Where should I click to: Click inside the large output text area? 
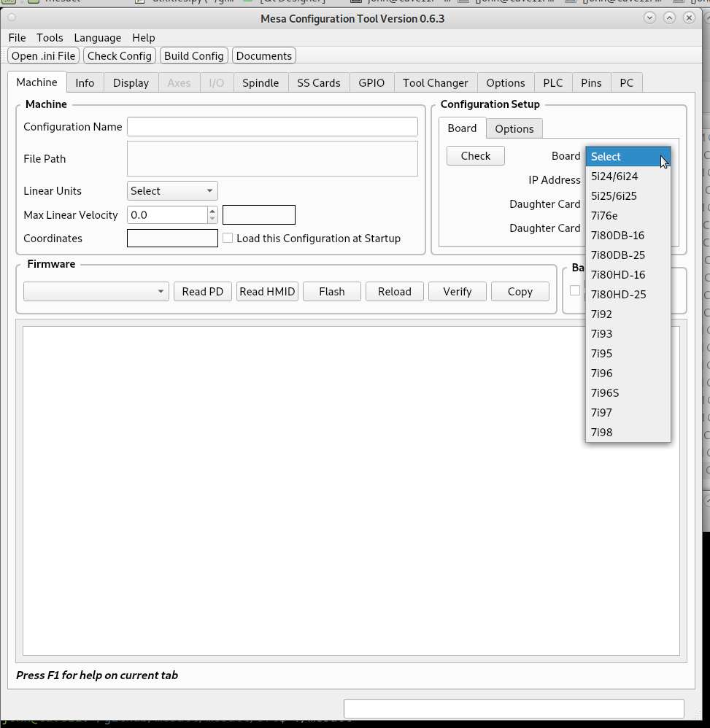coord(351,491)
